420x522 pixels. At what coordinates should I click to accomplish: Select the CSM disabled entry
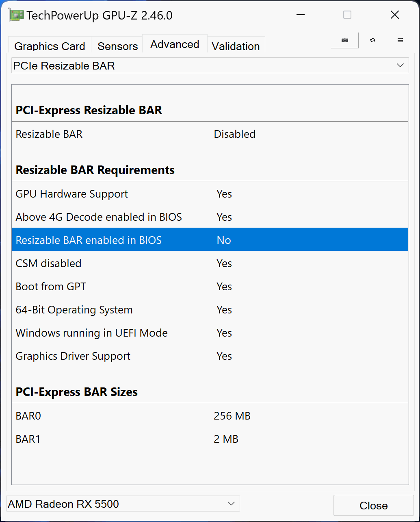coord(162,263)
